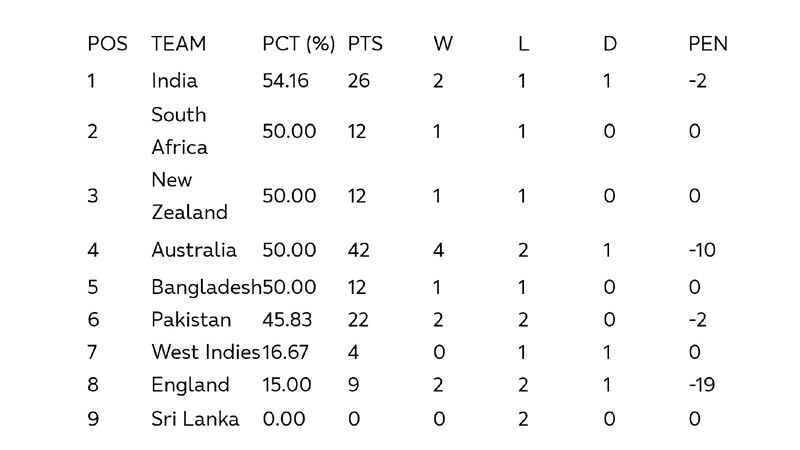This screenshot has width=800, height=450.
Task: Click England's -19 penalty value
Action: (x=702, y=385)
